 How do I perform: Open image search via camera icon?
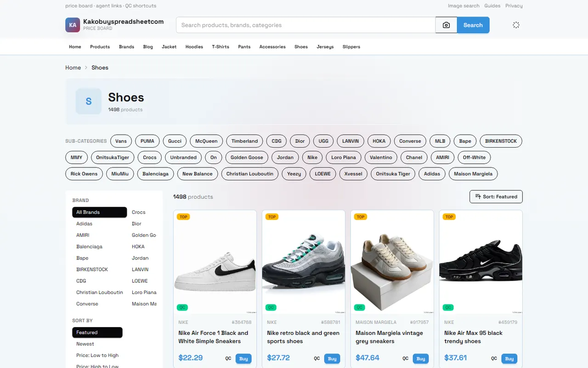[x=446, y=25]
